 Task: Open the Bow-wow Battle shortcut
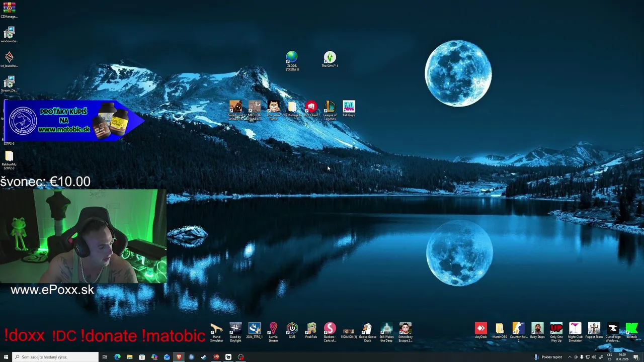coord(273,111)
